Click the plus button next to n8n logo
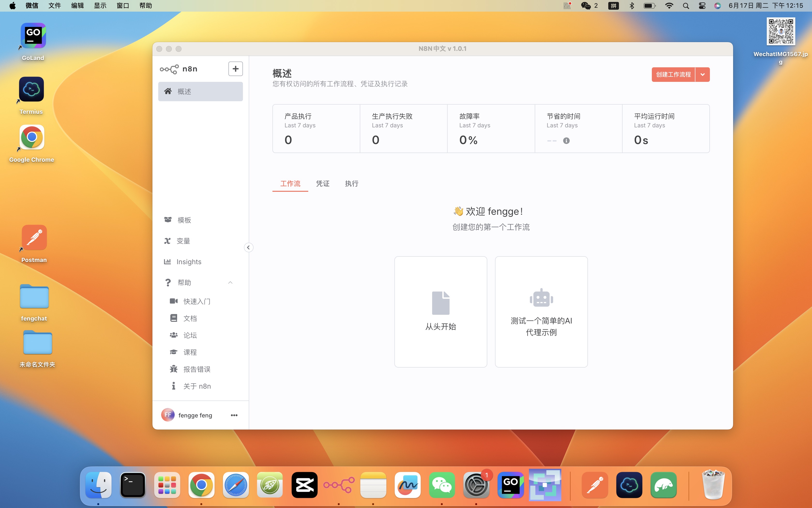 (235, 69)
